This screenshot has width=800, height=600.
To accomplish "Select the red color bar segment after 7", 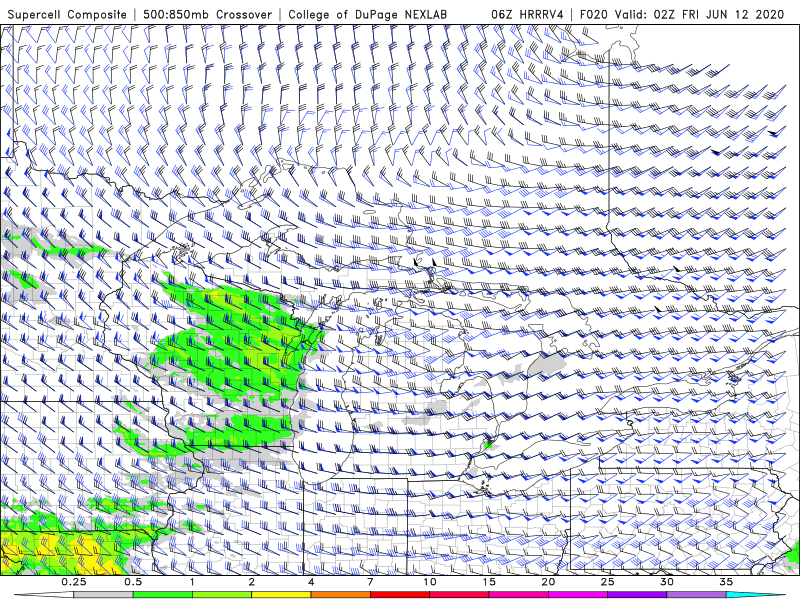I will [399, 595].
